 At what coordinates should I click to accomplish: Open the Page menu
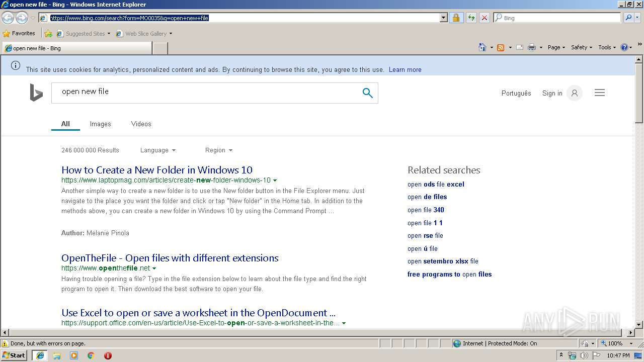556,47
